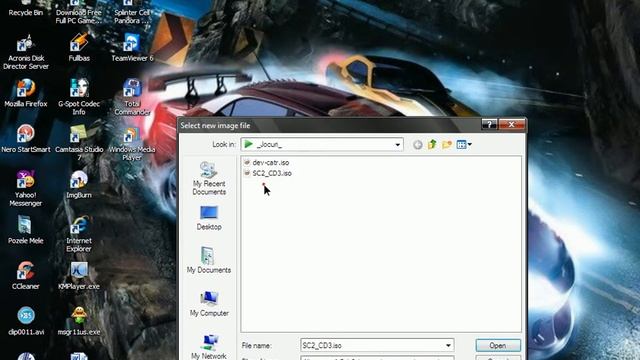Expand the Look in folder dropdown
This screenshot has width=640, height=360.
(x=397, y=144)
